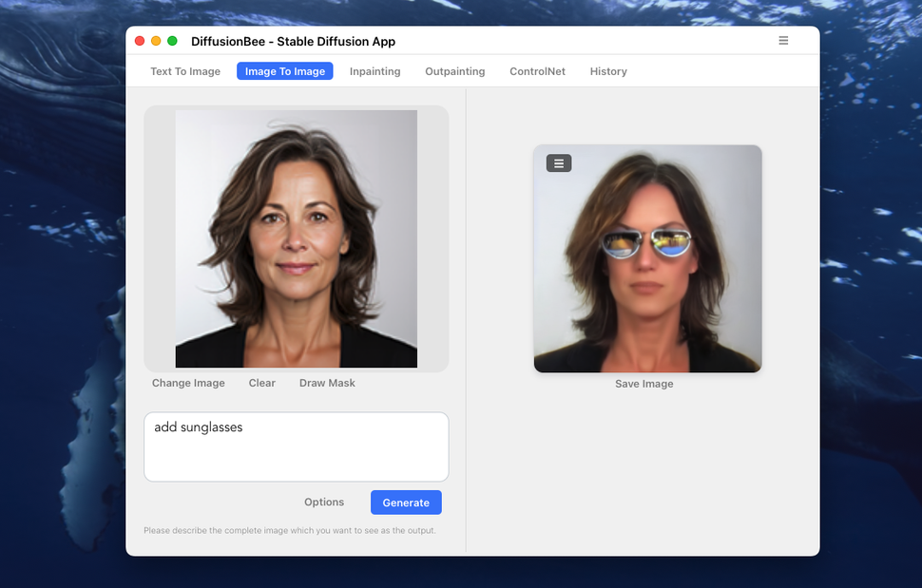
Task: Clear the current input image
Action: tap(261, 383)
